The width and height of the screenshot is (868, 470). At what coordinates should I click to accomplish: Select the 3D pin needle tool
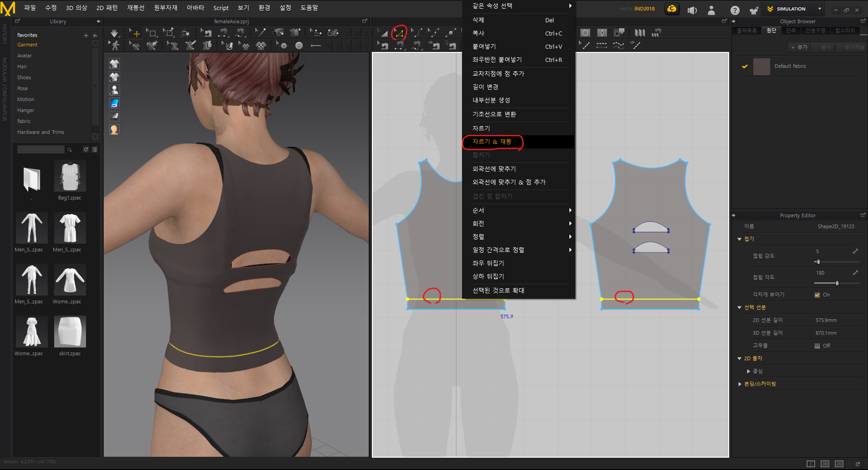[260, 33]
